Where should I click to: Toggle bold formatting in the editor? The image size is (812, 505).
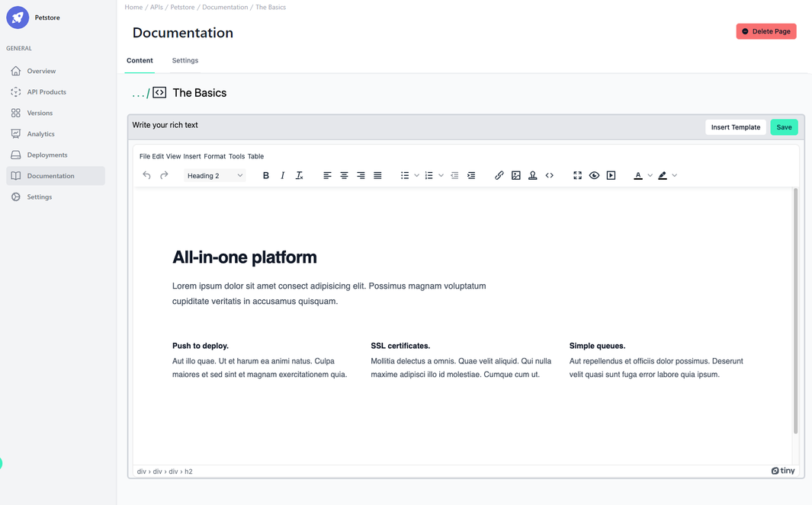pyautogui.click(x=265, y=175)
